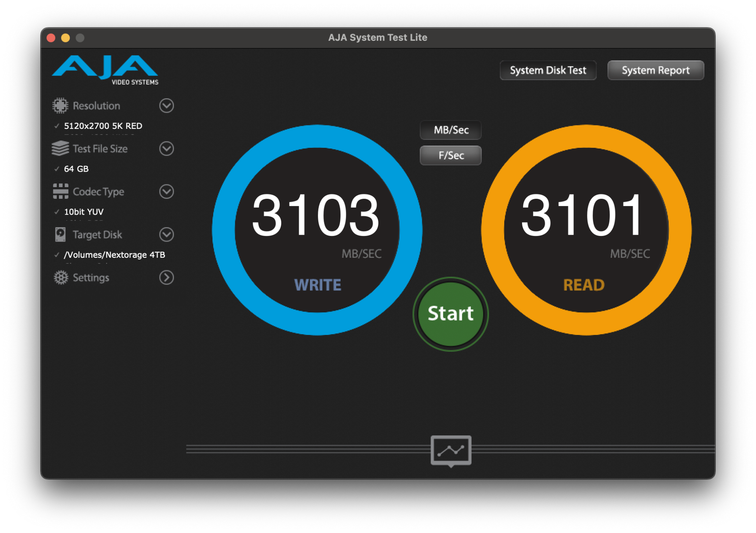Select the /Volumes/Nextorage 4TB target disk entry

114,255
